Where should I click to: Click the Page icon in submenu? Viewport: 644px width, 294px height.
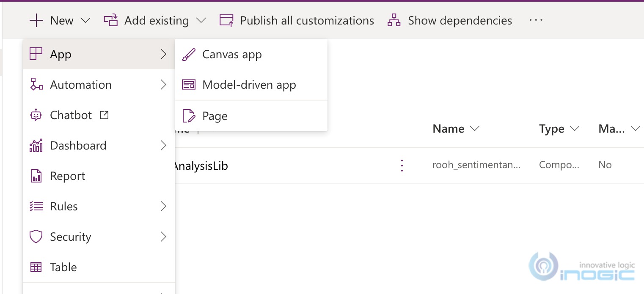(x=188, y=116)
